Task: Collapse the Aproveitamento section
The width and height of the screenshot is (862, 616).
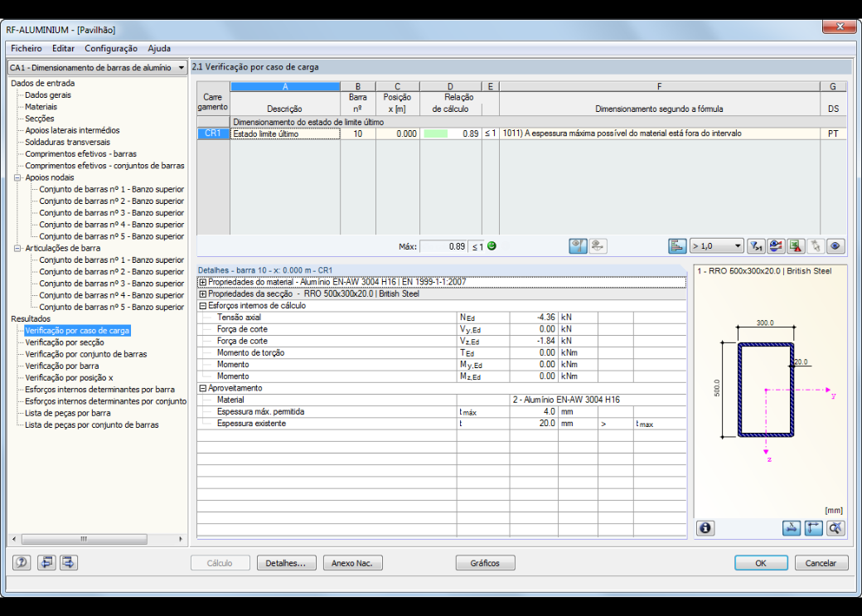Action: pos(203,388)
